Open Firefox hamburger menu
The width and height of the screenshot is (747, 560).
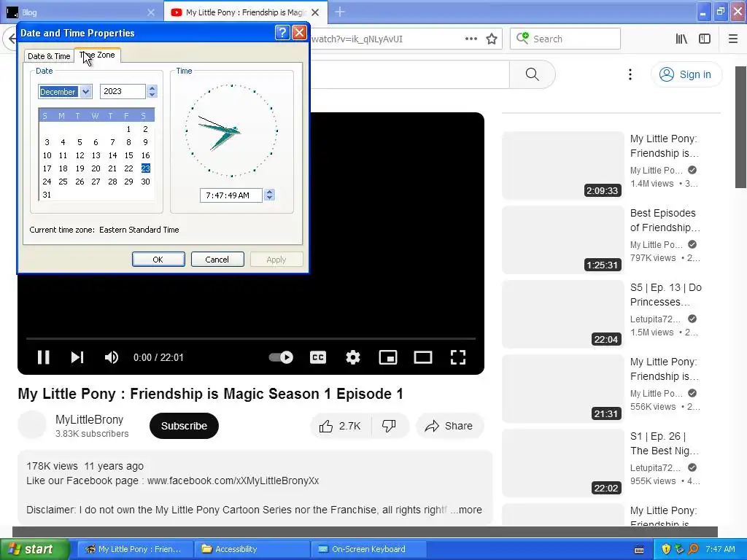click(733, 39)
